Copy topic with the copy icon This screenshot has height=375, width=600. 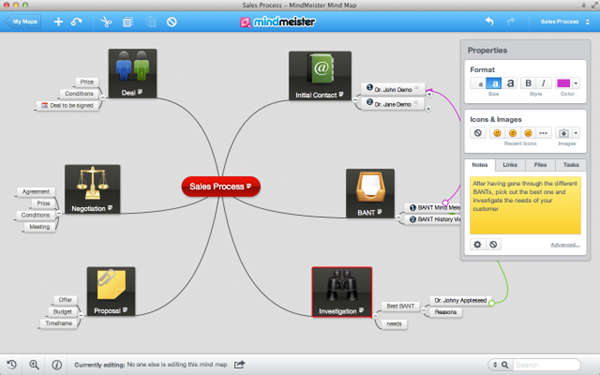[128, 22]
